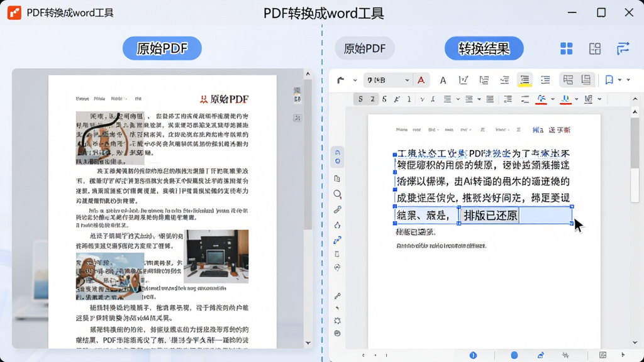Open the dropdown beside the undo arrow
Screen dimensions: 644x362
coord(355,80)
